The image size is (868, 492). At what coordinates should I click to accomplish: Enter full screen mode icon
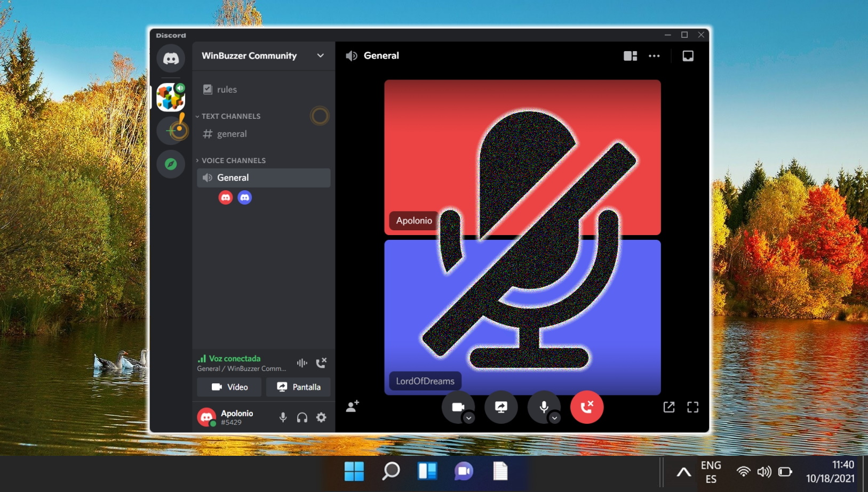[692, 407]
